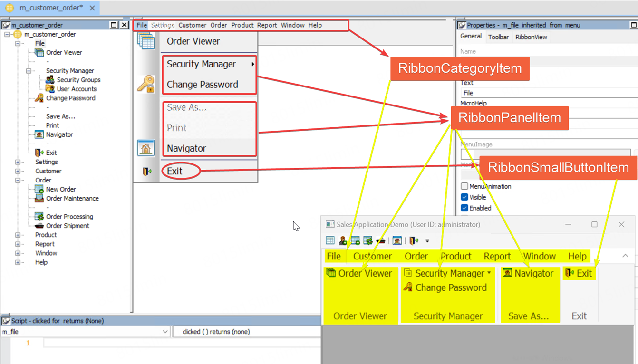Click the Order Processing icon in the tree
The width and height of the screenshot is (638, 364).
[x=39, y=217]
